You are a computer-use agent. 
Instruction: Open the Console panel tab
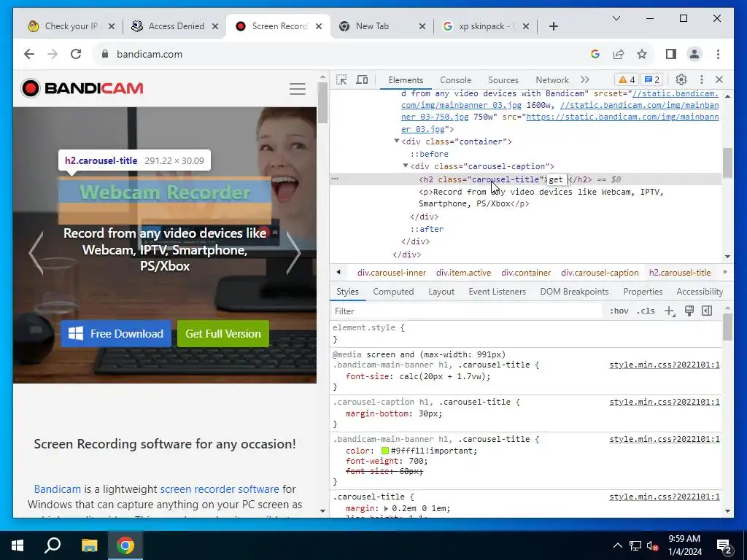[x=455, y=80]
